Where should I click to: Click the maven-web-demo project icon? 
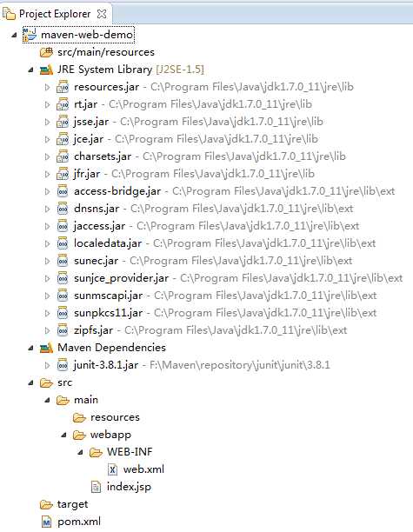coord(30,35)
